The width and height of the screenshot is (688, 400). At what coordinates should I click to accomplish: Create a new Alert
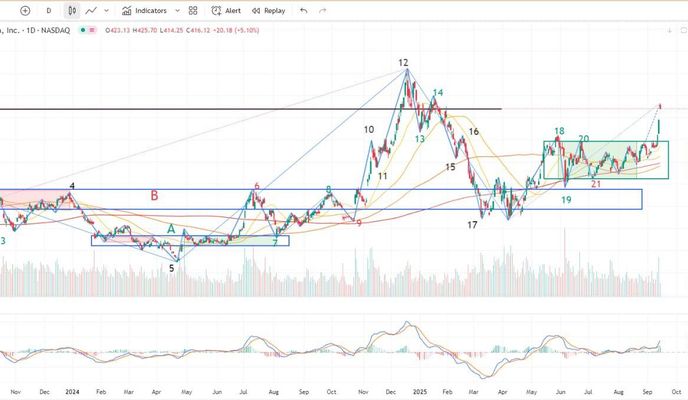(227, 10)
